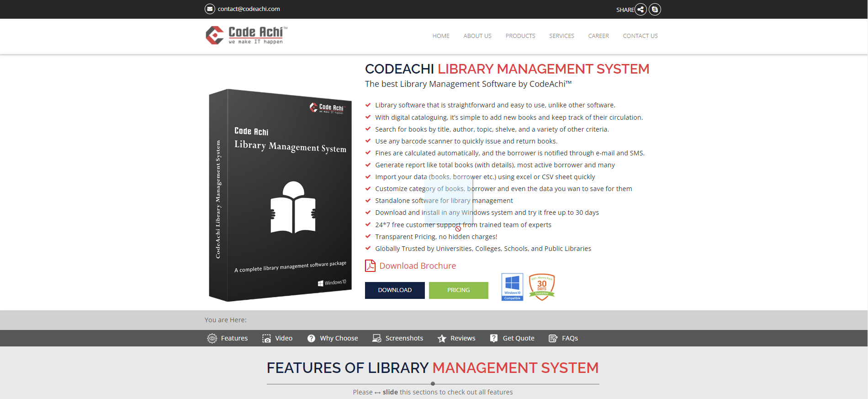Navigate to CAREER page

click(598, 36)
